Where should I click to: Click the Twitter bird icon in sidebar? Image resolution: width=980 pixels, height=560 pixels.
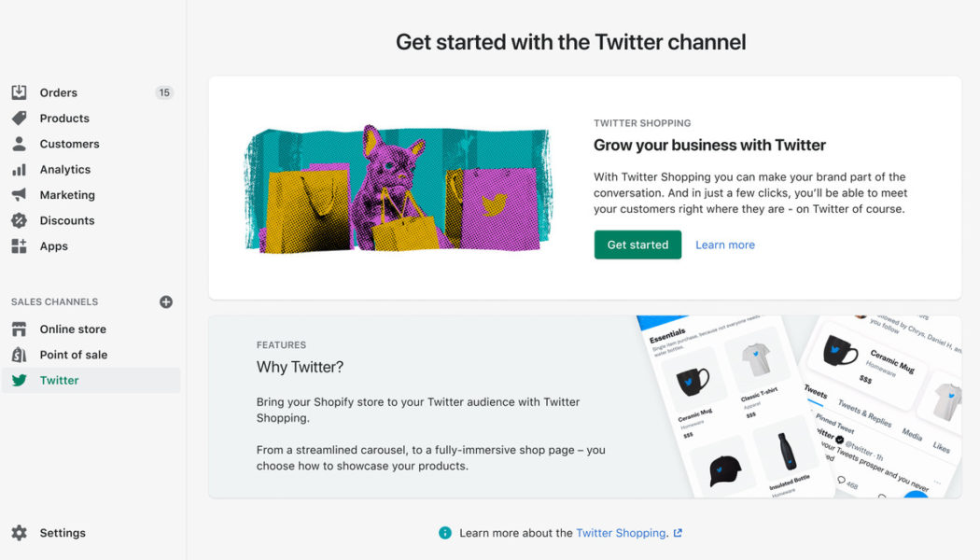click(20, 380)
